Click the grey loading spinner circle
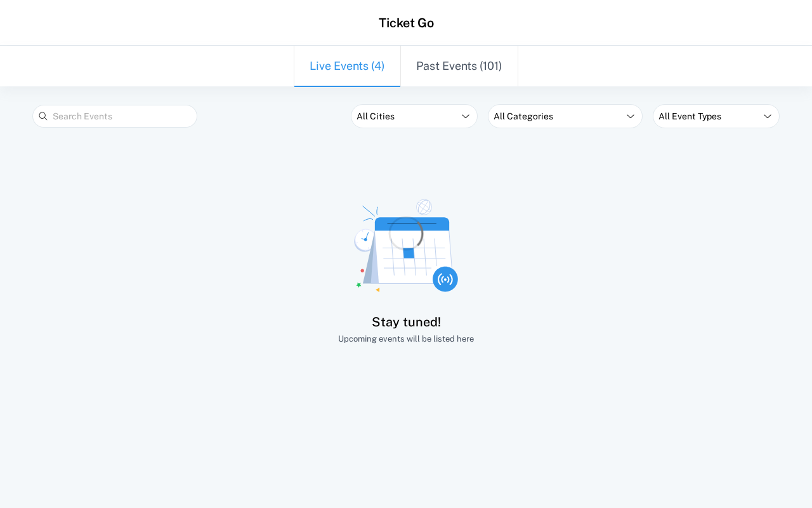Screen dimensions: 812x508 pyautogui.click(x=406, y=233)
